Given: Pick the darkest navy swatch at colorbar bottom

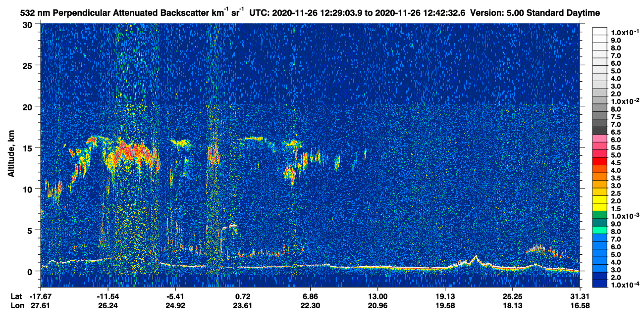Looking at the screenshot, I should click(x=600, y=284).
